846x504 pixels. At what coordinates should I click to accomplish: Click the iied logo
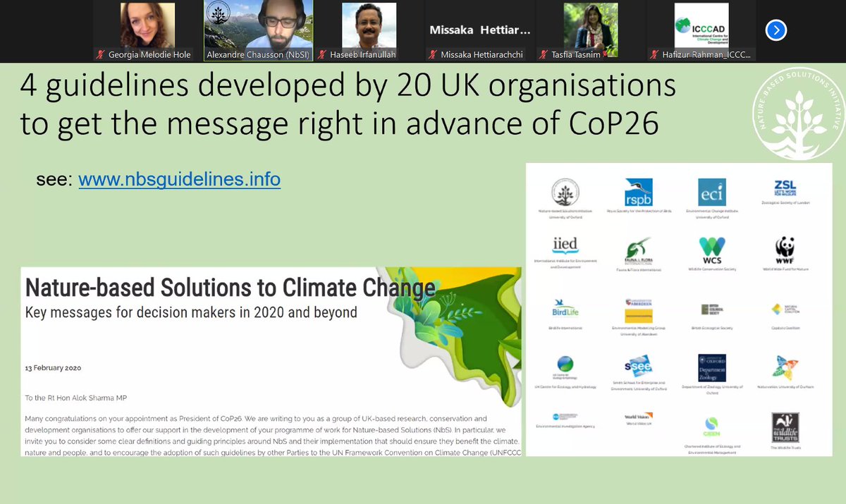tap(565, 245)
